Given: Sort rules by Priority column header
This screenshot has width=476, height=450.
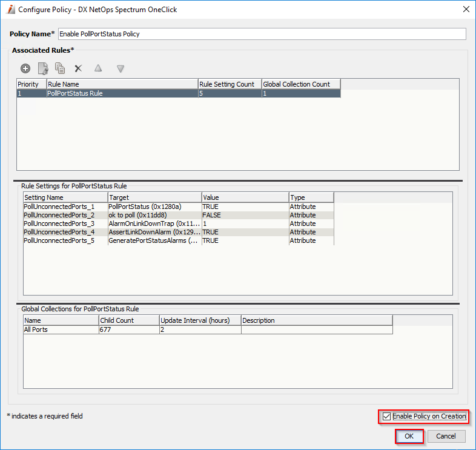Looking at the screenshot, I should click(x=31, y=84).
